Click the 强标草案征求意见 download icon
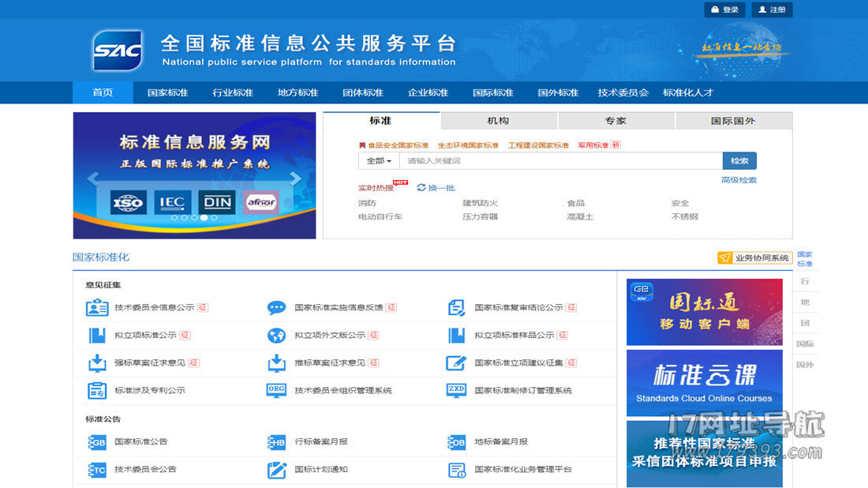Screen dimensions: 868x488 coord(97,363)
